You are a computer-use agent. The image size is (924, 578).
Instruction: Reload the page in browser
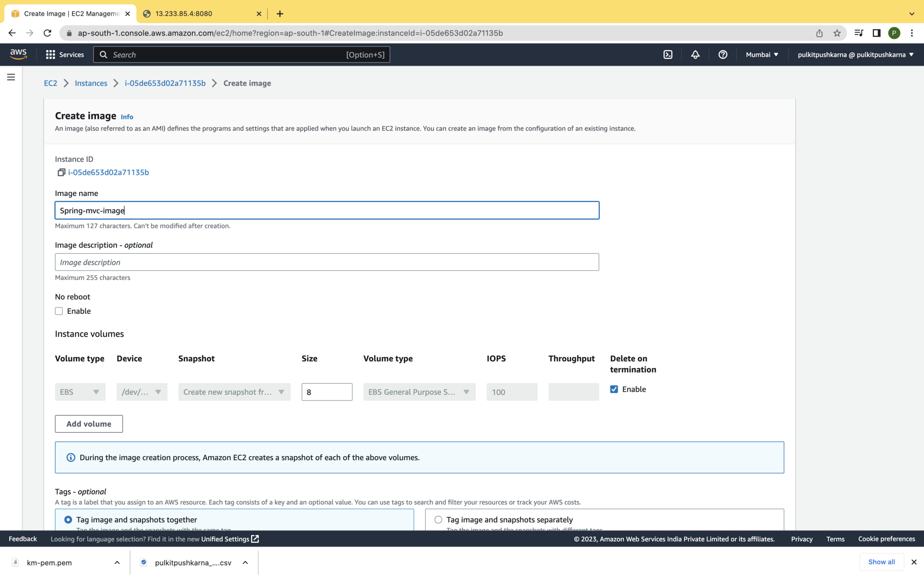(x=47, y=33)
